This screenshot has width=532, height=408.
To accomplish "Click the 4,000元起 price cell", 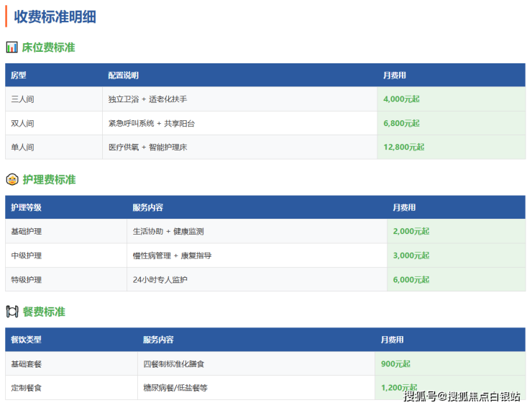I will point(451,99).
